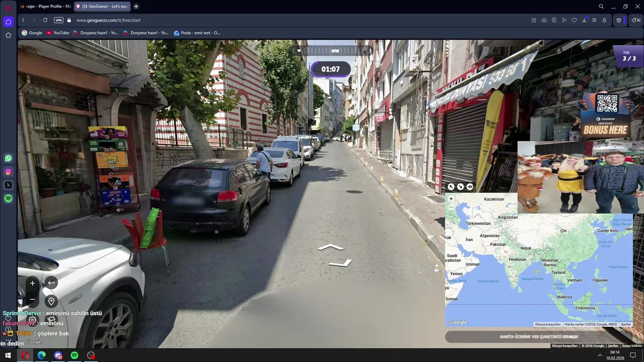Open the Opera AI assistant
644x362 pixels.
coord(636,20)
